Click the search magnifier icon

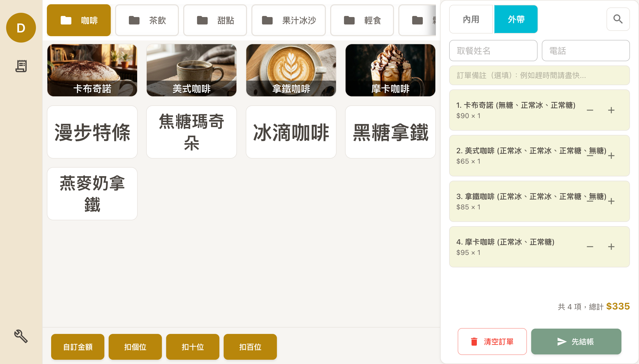click(x=618, y=19)
